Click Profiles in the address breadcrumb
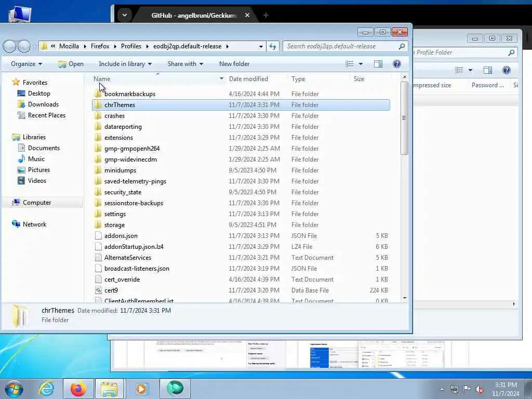This screenshot has width=532, height=399. tap(131, 46)
